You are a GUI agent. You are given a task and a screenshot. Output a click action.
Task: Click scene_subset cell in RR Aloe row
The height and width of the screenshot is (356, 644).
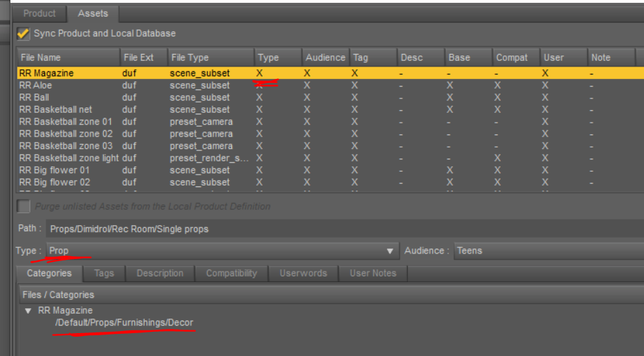coord(199,85)
